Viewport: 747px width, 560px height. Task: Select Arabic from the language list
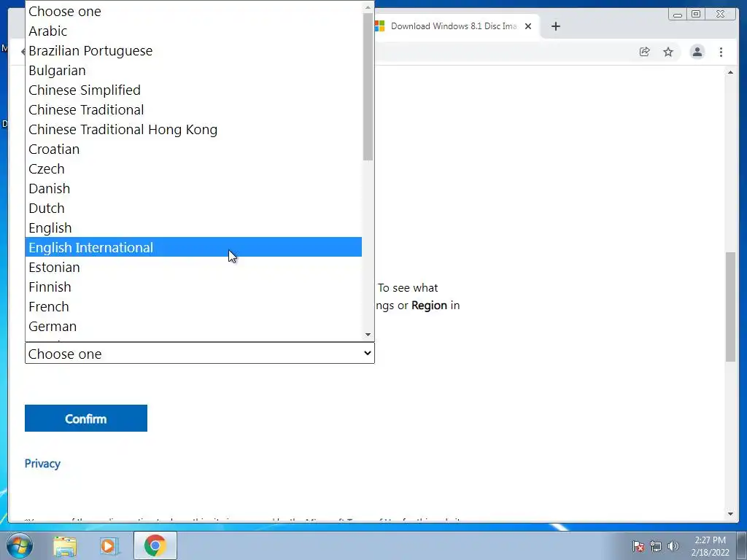pos(193,31)
